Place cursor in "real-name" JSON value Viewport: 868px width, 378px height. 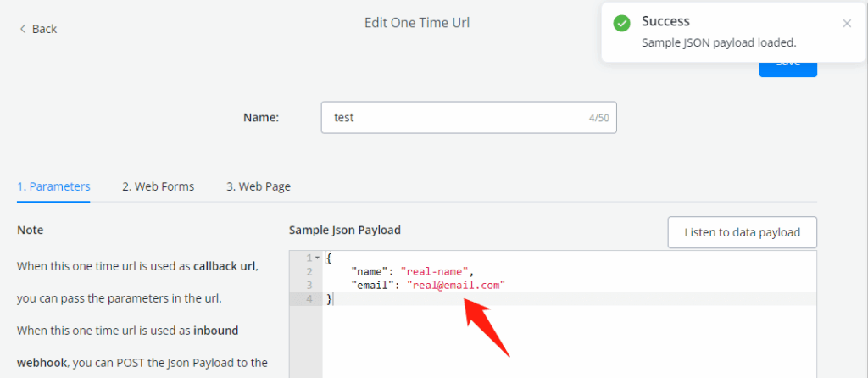tap(436, 271)
